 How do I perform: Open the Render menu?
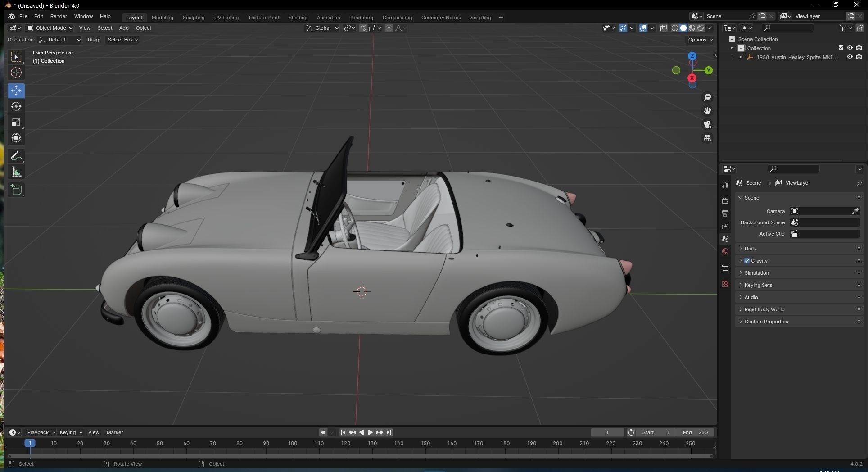pos(59,16)
